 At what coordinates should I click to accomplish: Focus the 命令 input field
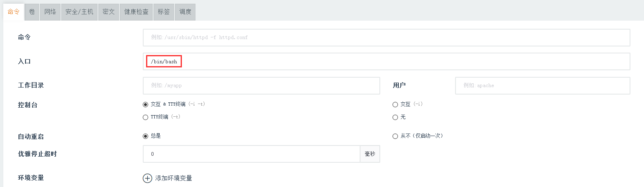(x=386, y=37)
